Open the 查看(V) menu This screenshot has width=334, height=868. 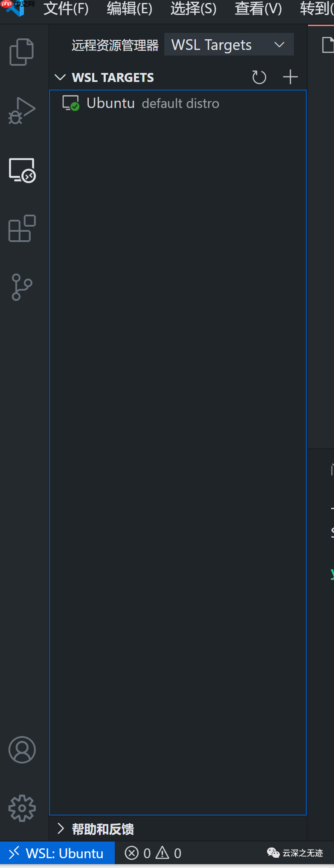(x=258, y=9)
